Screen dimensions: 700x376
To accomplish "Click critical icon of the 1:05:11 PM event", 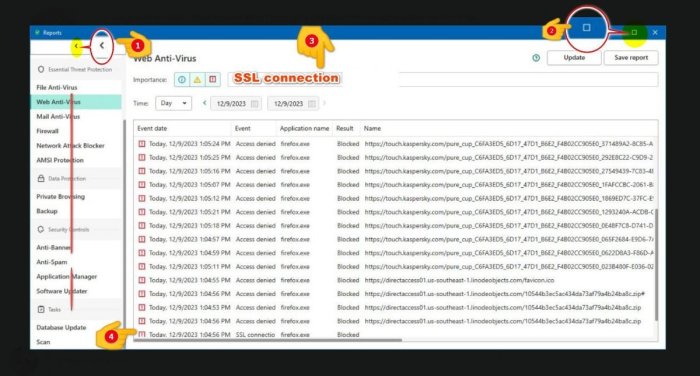I will tap(142, 267).
